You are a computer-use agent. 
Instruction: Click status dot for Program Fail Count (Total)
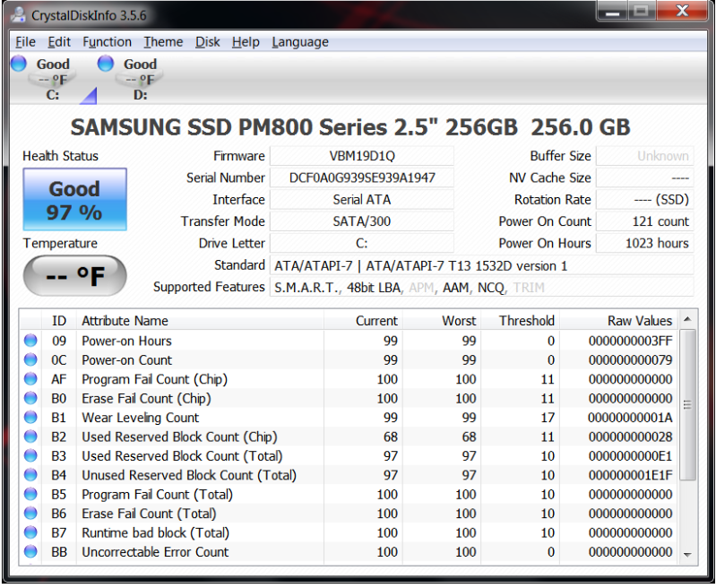30,495
